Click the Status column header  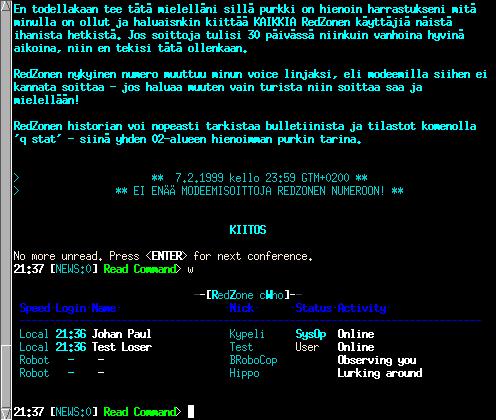[313, 308]
